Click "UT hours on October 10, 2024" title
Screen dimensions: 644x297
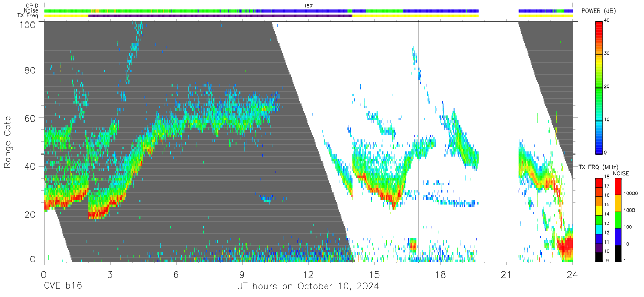pyautogui.click(x=308, y=287)
